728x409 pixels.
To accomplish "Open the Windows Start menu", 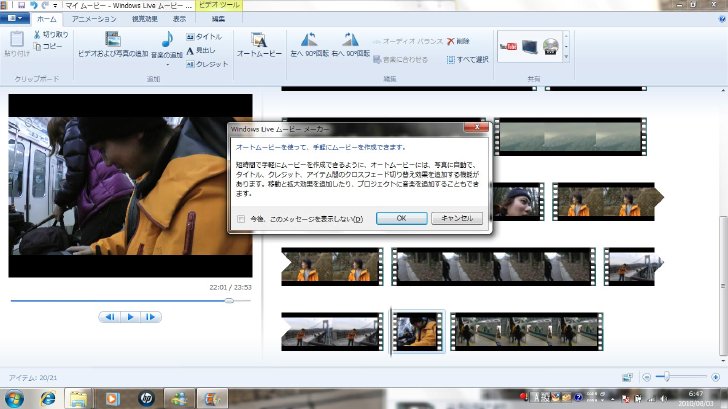I will 14,399.
